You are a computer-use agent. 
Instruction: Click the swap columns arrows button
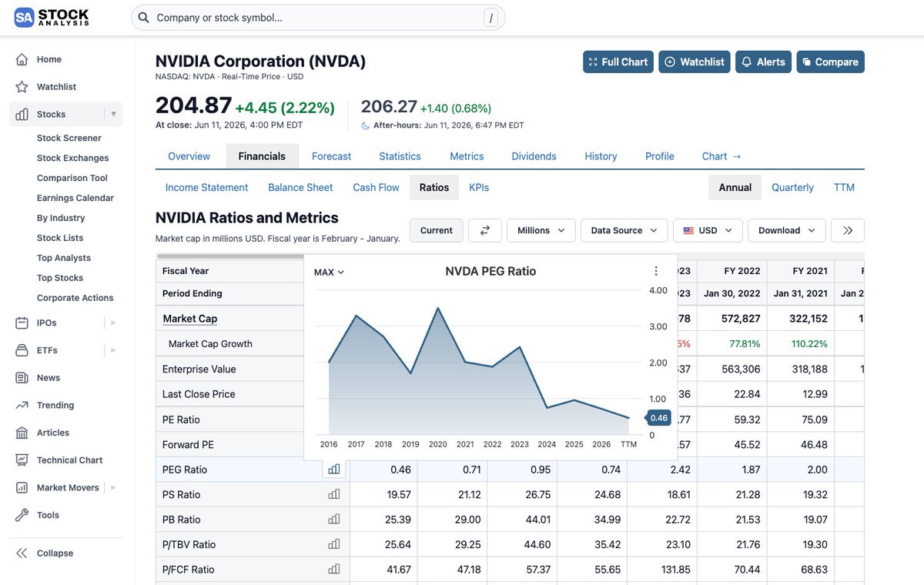(485, 230)
